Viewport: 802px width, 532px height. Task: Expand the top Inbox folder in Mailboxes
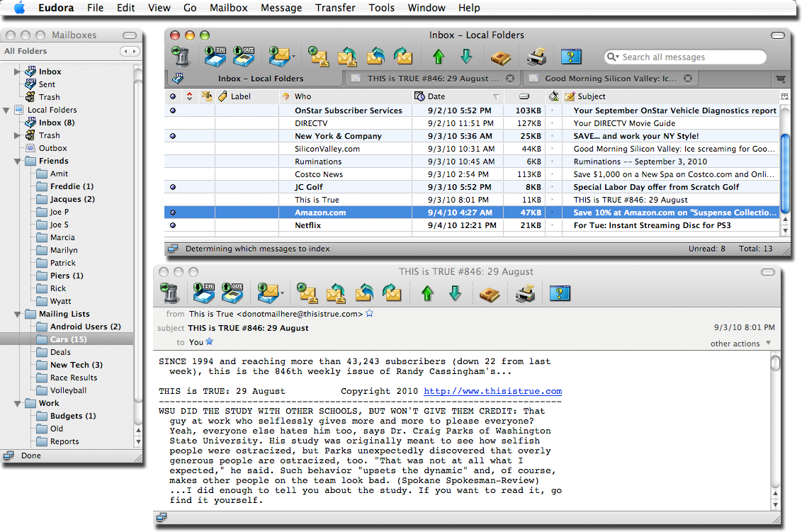[17, 72]
